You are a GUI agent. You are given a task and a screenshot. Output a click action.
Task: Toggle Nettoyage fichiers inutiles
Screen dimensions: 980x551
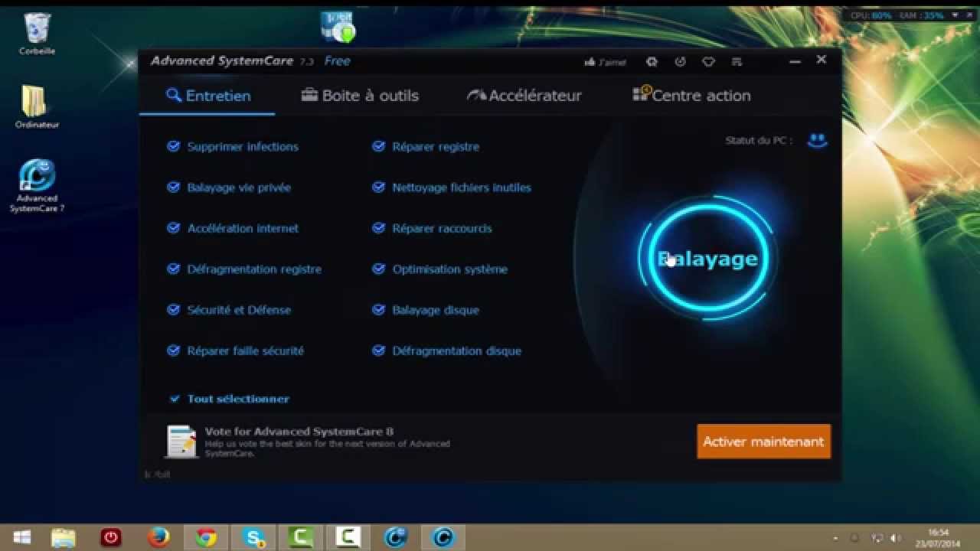tap(378, 187)
